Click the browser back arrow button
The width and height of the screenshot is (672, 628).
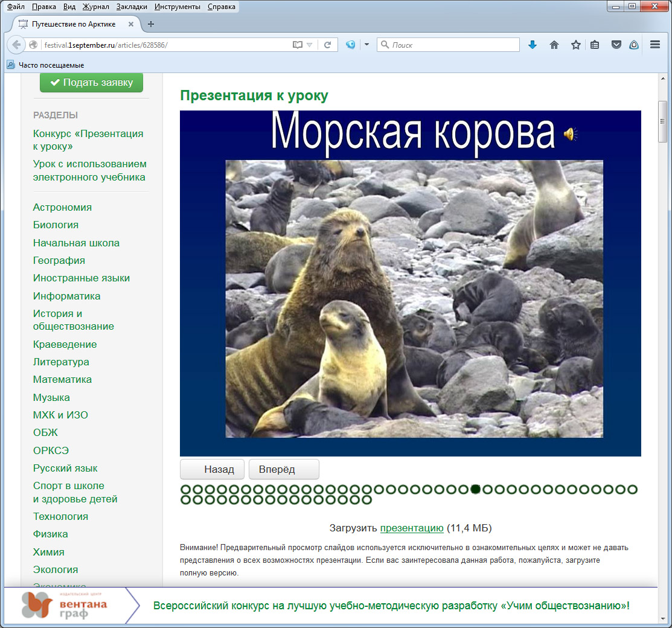[x=16, y=45]
